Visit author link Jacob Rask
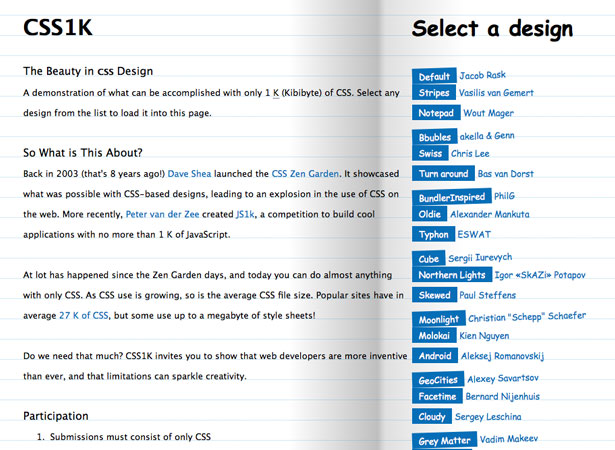Viewport: 615px width, 450px height. (x=482, y=75)
